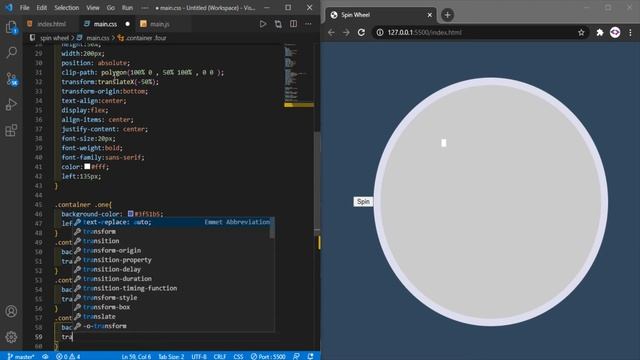Open the browser Extensions puzzle icon
Image resolution: width=640 pixels, height=360 pixels.
(600, 32)
